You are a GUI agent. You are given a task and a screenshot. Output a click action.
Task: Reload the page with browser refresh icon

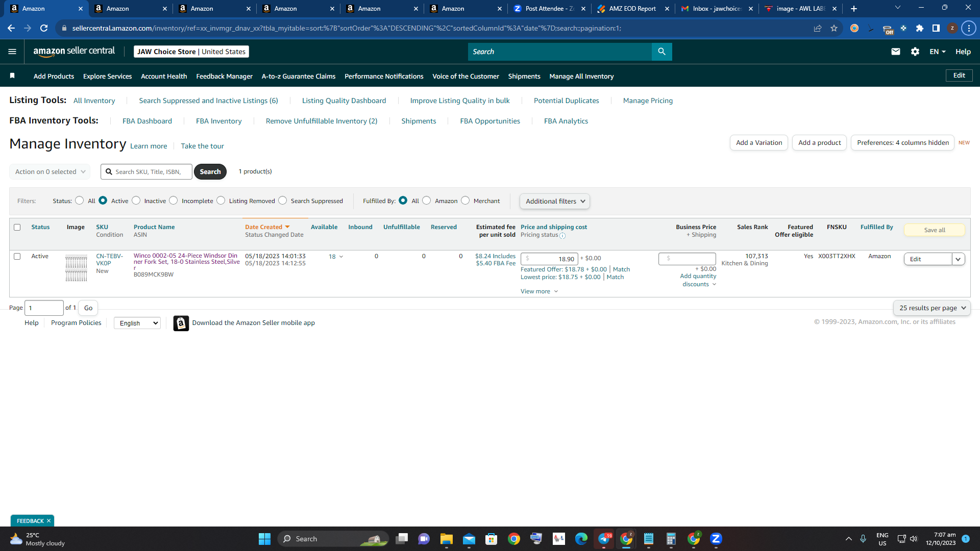(x=44, y=28)
